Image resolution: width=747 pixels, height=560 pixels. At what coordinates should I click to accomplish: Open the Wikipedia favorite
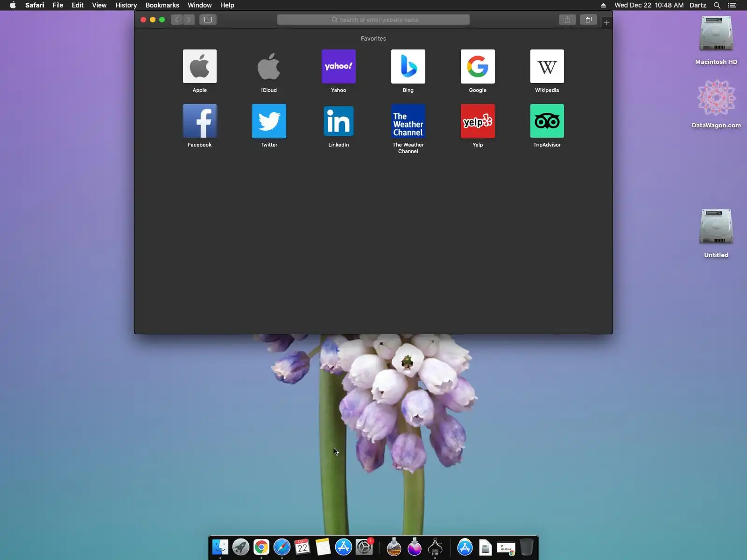tap(547, 66)
